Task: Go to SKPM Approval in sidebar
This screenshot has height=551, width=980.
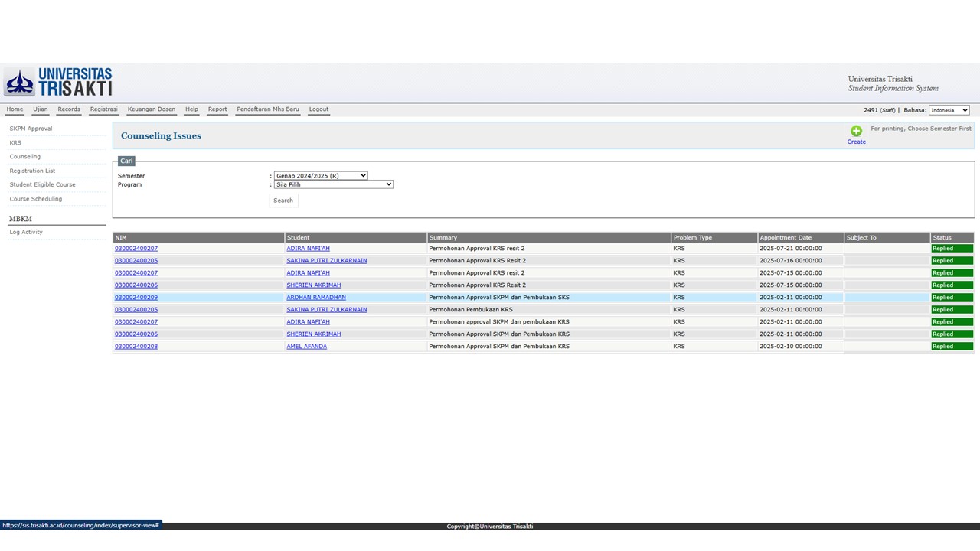Action: pyautogui.click(x=31, y=129)
